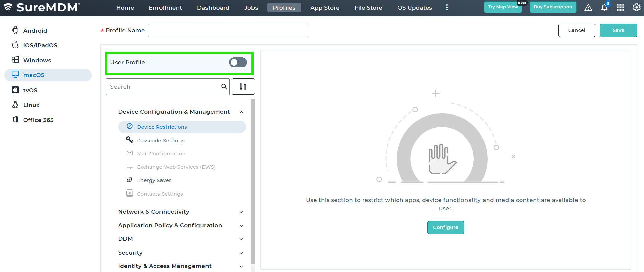Click the Profile Name text field
Viewport: 644px width, 272px height.
pyautogui.click(x=228, y=31)
